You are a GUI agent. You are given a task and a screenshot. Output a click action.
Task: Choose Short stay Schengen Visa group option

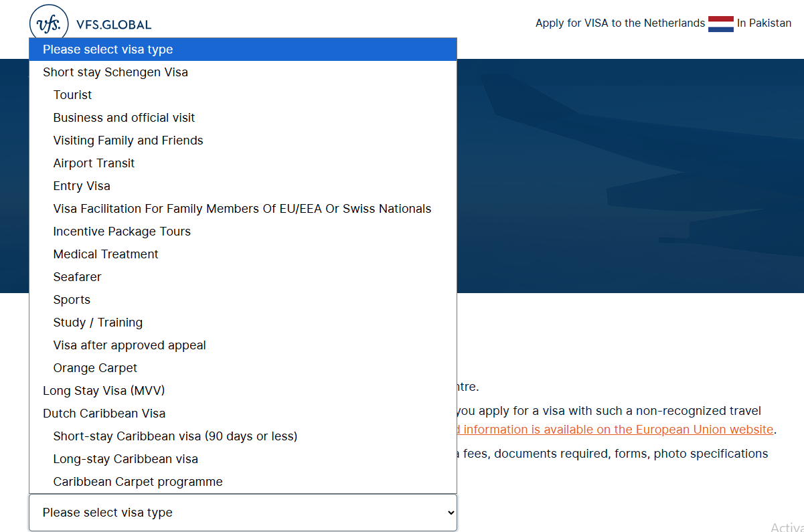tap(243, 72)
